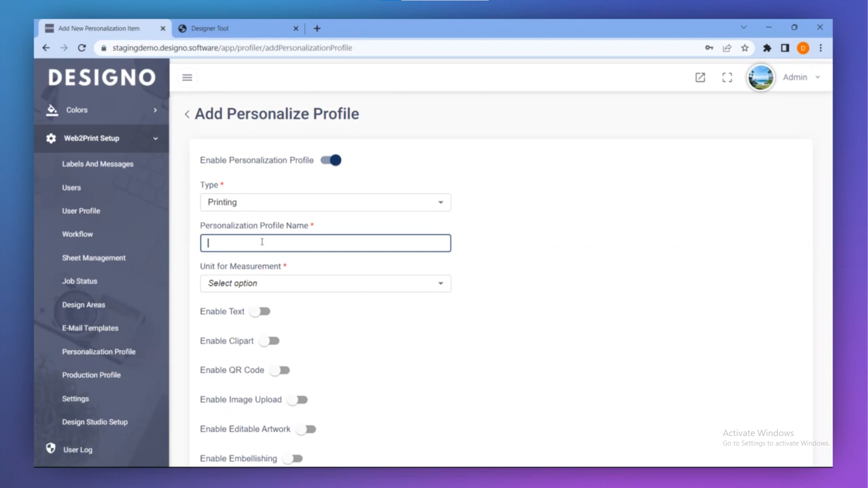The image size is (868, 488).
Task: Open Production Profile in sidebar
Action: coord(91,375)
